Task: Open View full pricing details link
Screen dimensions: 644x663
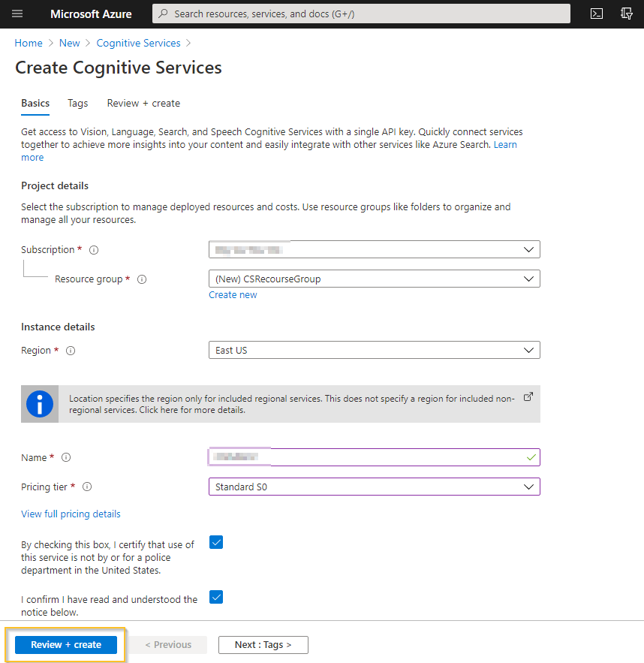Action: click(71, 514)
